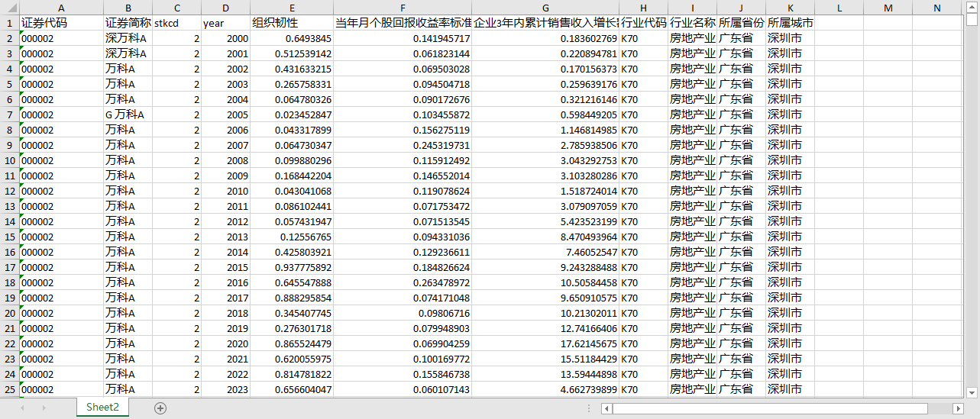Screen dimensions: 980x419
Task: Select row 7 header
Action: point(9,114)
